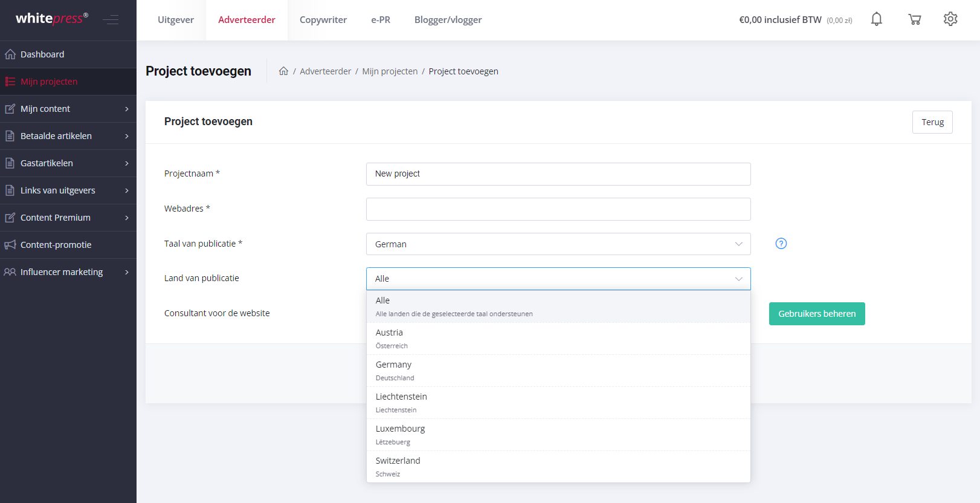The height and width of the screenshot is (503, 980).
Task: Click Consultant voor de website label
Action: pos(217,313)
